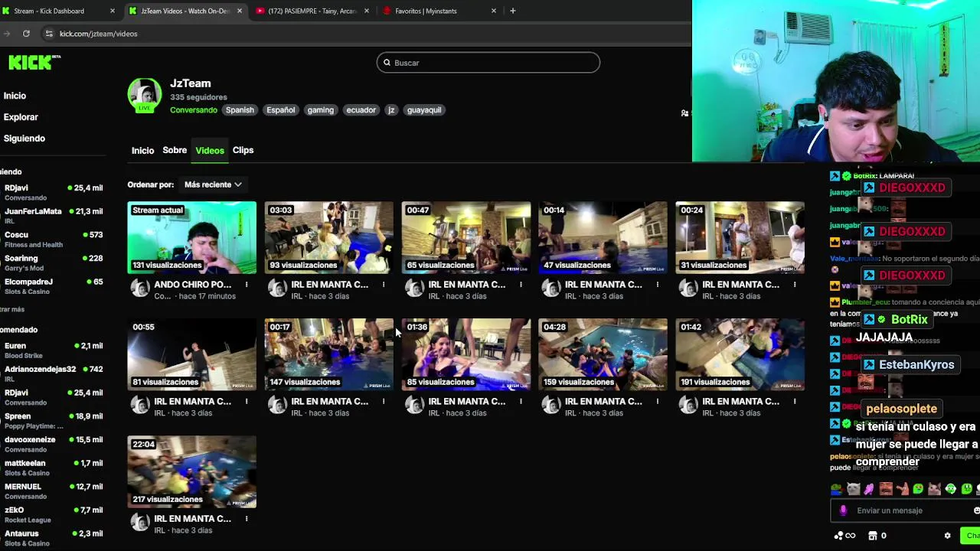Open Siguiendo in the sidebar
This screenshot has width=980, height=551.
click(x=24, y=139)
